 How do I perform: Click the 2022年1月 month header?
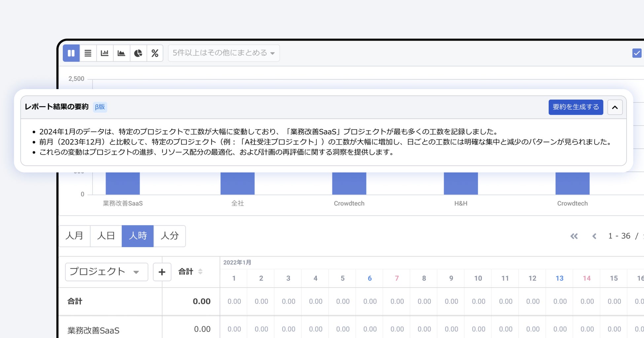pyautogui.click(x=237, y=262)
